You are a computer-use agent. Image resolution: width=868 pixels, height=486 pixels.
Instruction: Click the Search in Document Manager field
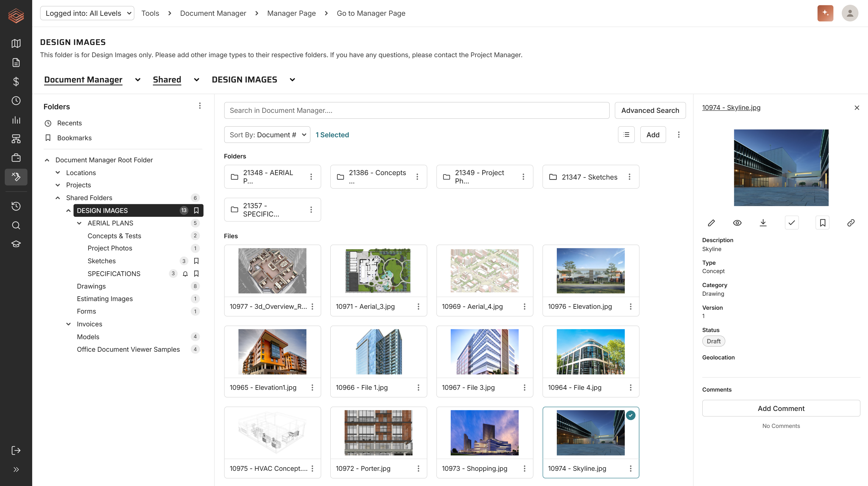(416, 110)
